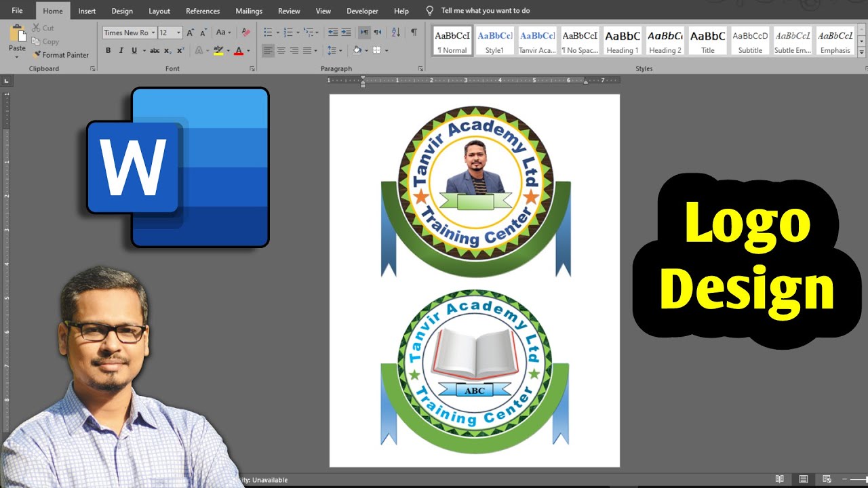Screen dimensions: 868x488
Task: Center align the text
Action: tap(281, 51)
